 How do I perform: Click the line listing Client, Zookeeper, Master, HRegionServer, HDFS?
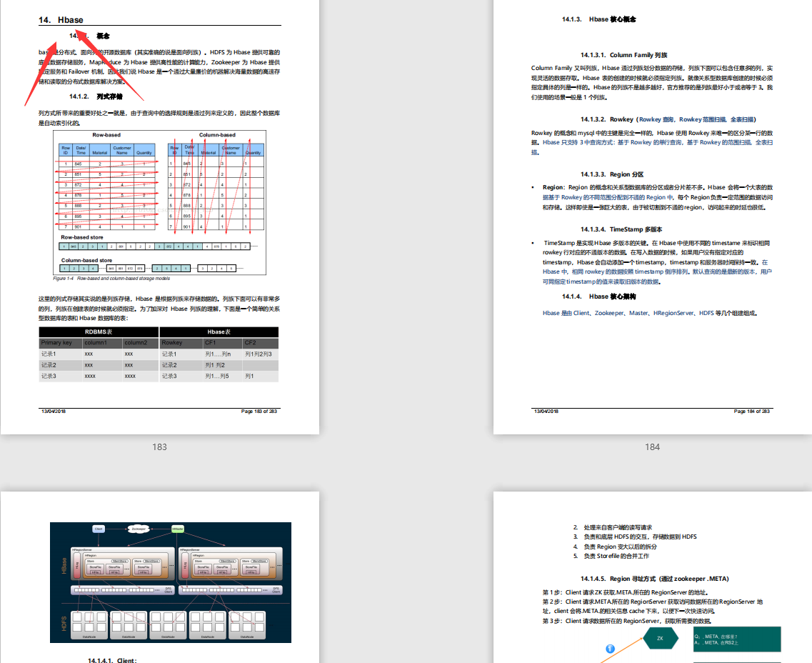coord(651,314)
